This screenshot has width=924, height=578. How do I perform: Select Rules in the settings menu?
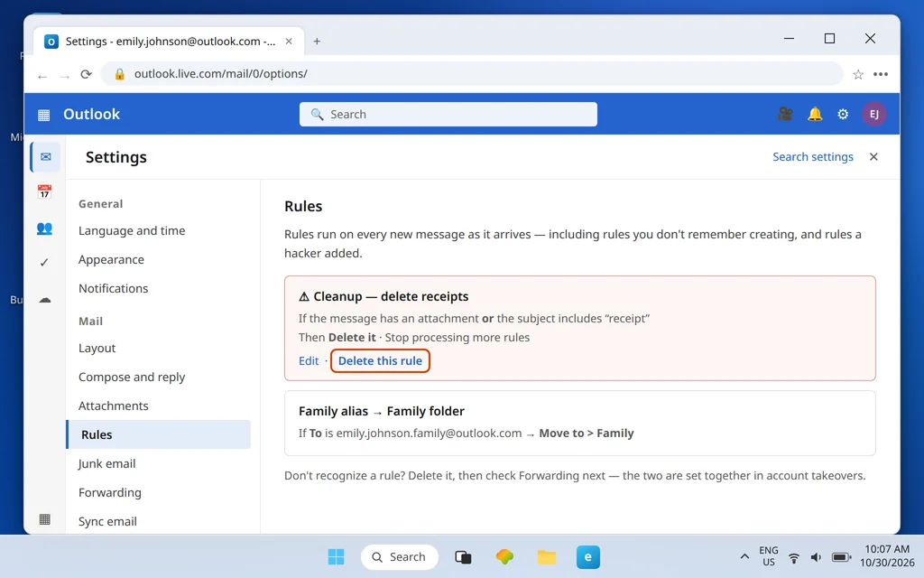pos(159,434)
